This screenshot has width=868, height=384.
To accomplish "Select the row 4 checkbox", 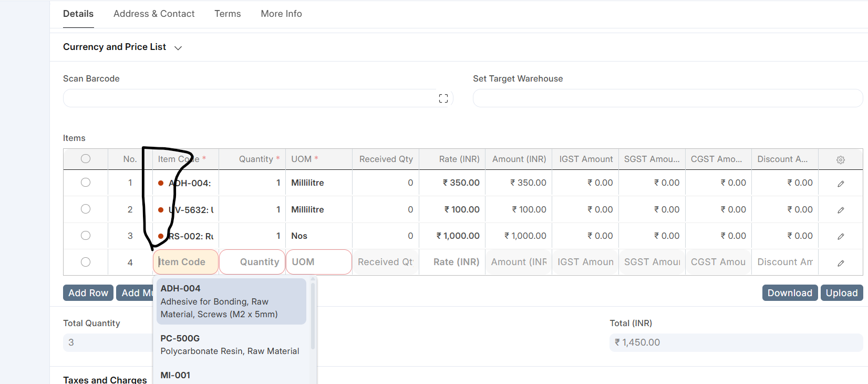I will [x=86, y=262].
